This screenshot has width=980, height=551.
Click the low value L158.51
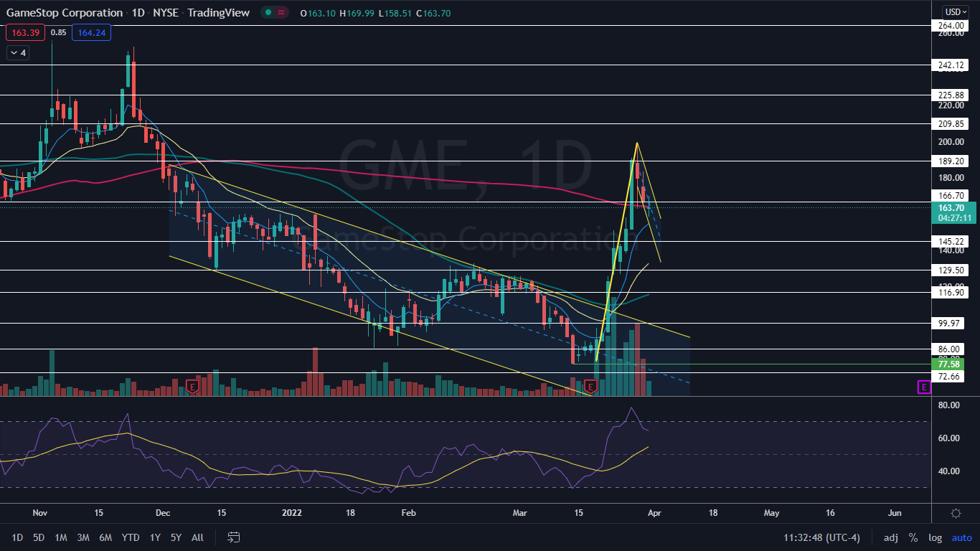tap(396, 13)
